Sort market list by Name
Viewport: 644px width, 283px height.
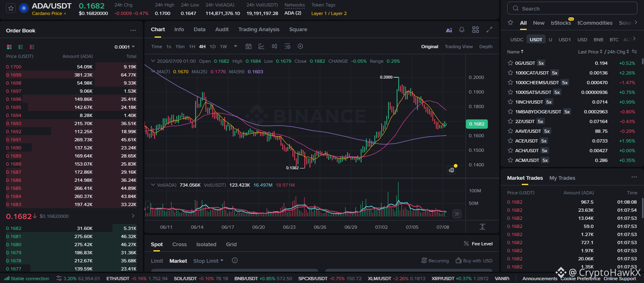515,52
